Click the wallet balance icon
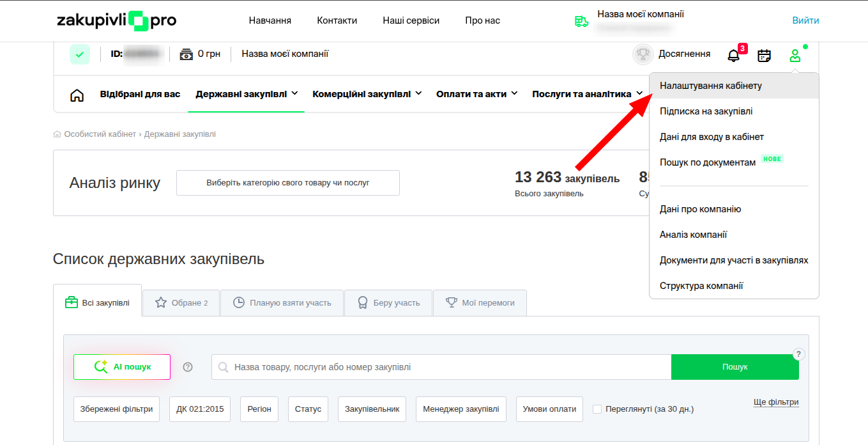The height and width of the screenshot is (445, 868). tap(186, 54)
